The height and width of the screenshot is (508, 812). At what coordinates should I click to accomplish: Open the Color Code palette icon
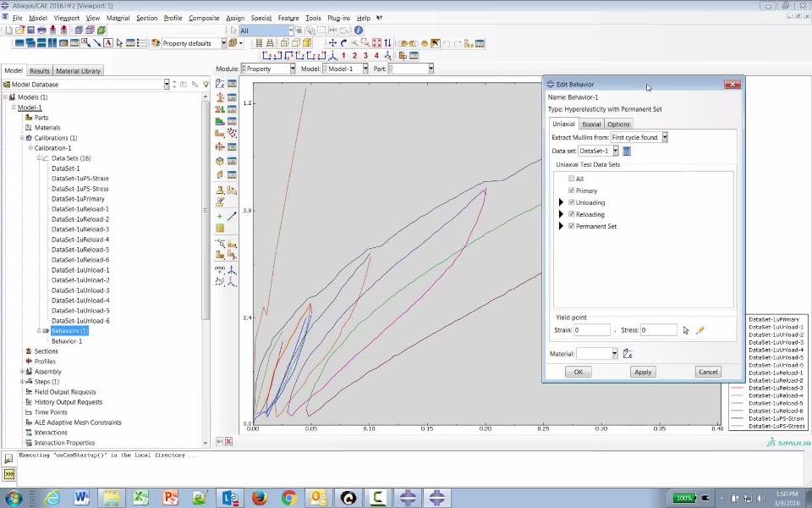156,43
